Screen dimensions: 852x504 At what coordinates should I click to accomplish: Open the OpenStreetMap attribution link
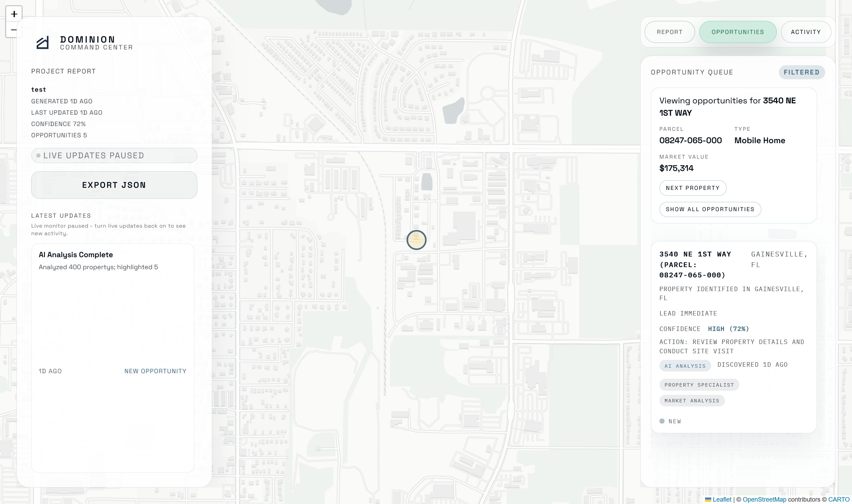pos(764,500)
